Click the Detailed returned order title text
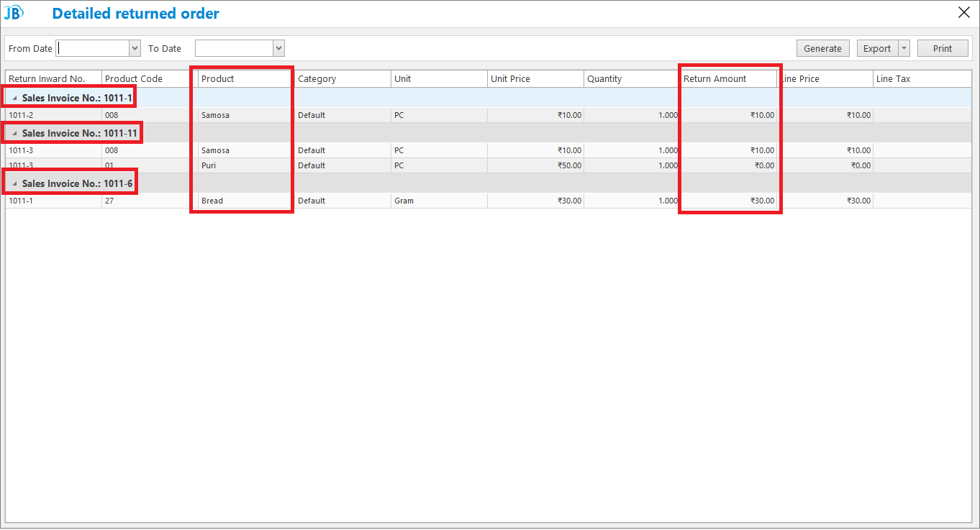The width and height of the screenshot is (980, 530). click(x=136, y=13)
